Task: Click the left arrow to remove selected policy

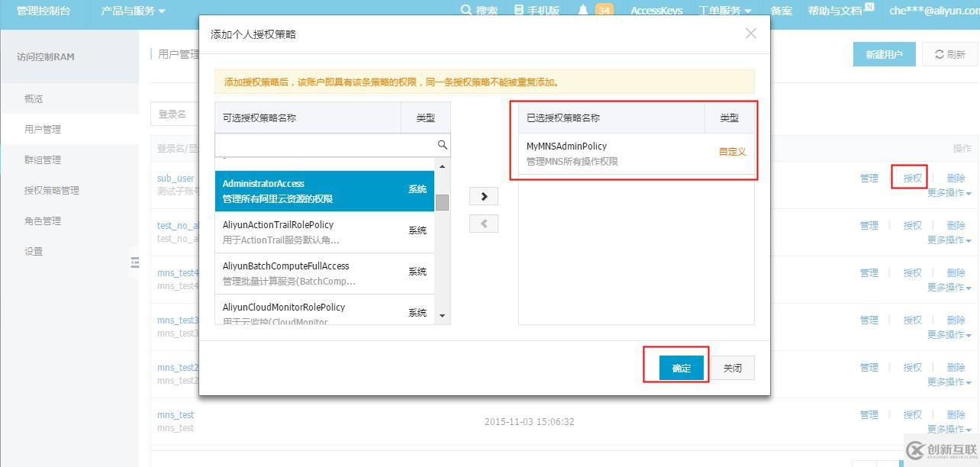Action: (x=483, y=223)
